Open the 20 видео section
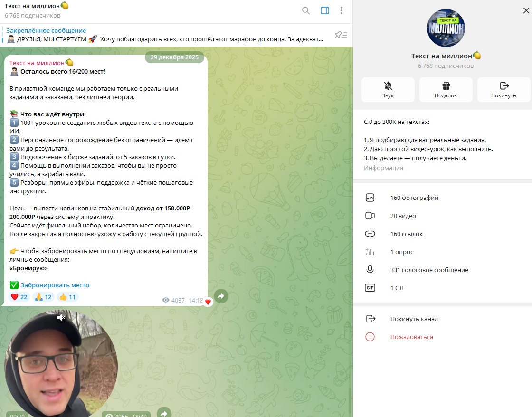Screen dimensions: 532x417 (x=403, y=216)
